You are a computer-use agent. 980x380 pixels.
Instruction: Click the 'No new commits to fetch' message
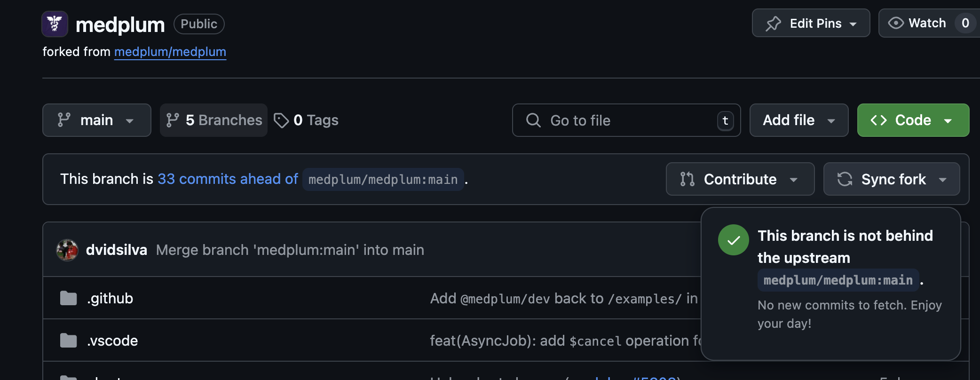click(x=850, y=314)
